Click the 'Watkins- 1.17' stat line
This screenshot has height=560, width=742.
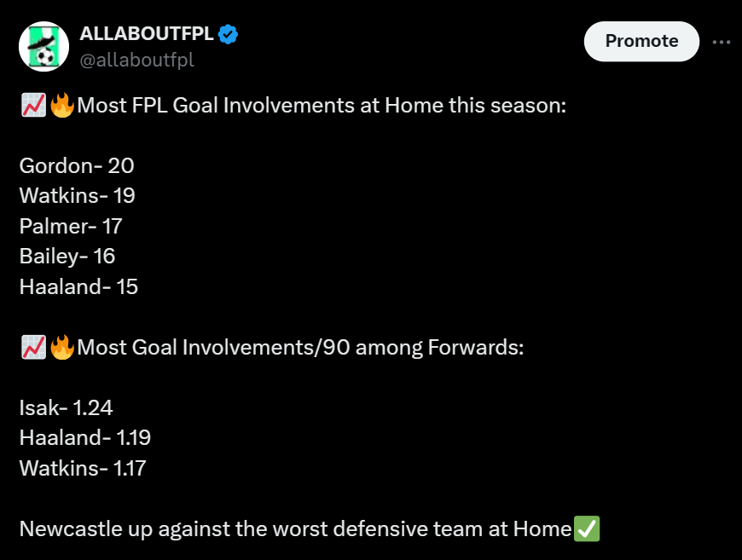click(84, 468)
